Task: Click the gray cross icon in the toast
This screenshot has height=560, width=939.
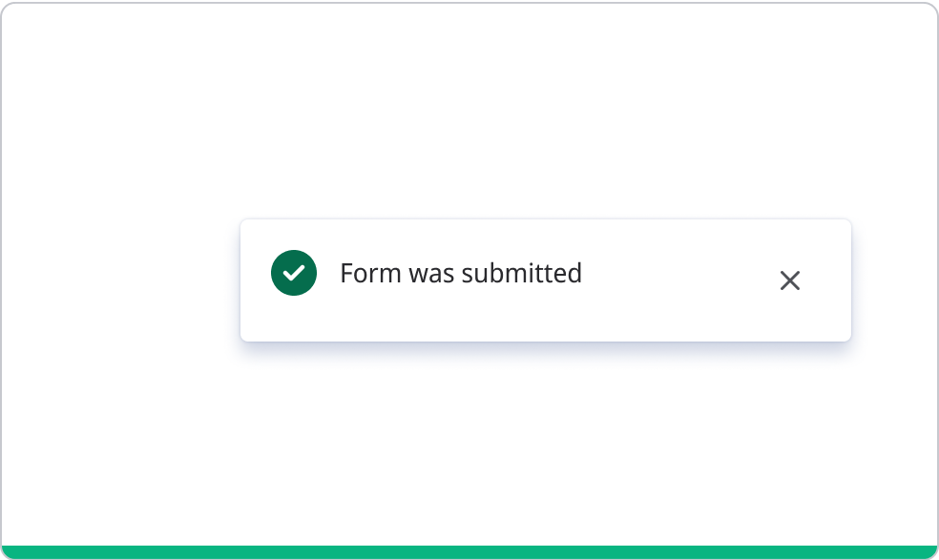Action: coord(790,280)
